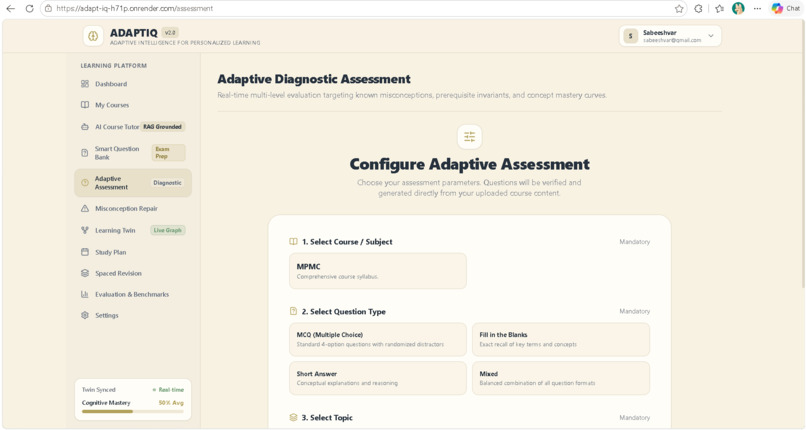Click the Evaluation & Benchmarks chart icon
Viewport: 806px width, 430px height.
point(85,294)
